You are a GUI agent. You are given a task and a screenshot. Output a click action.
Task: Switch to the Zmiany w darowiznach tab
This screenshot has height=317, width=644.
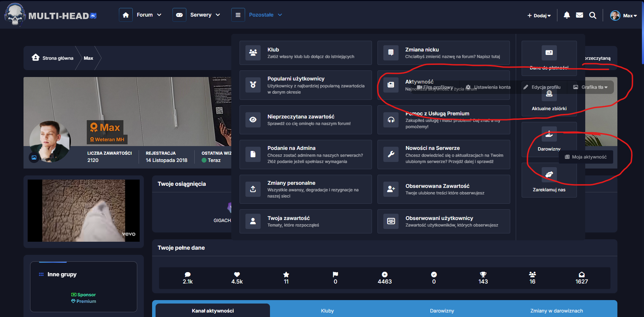556,311
